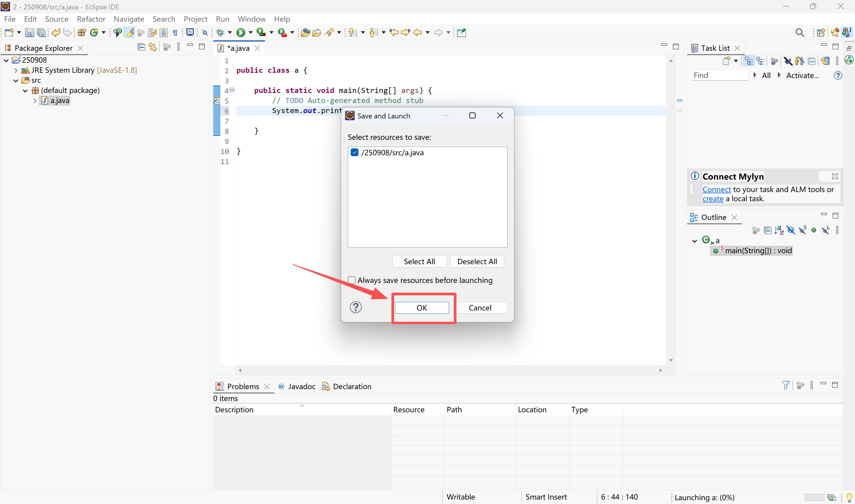Click the Connect link in Mylyn panel
The width and height of the screenshot is (855, 504).
[x=716, y=189]
